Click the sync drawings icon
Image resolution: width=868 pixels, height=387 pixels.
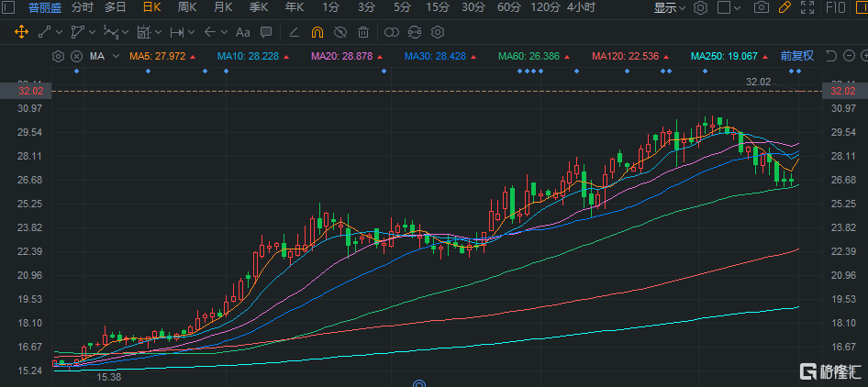415,32
